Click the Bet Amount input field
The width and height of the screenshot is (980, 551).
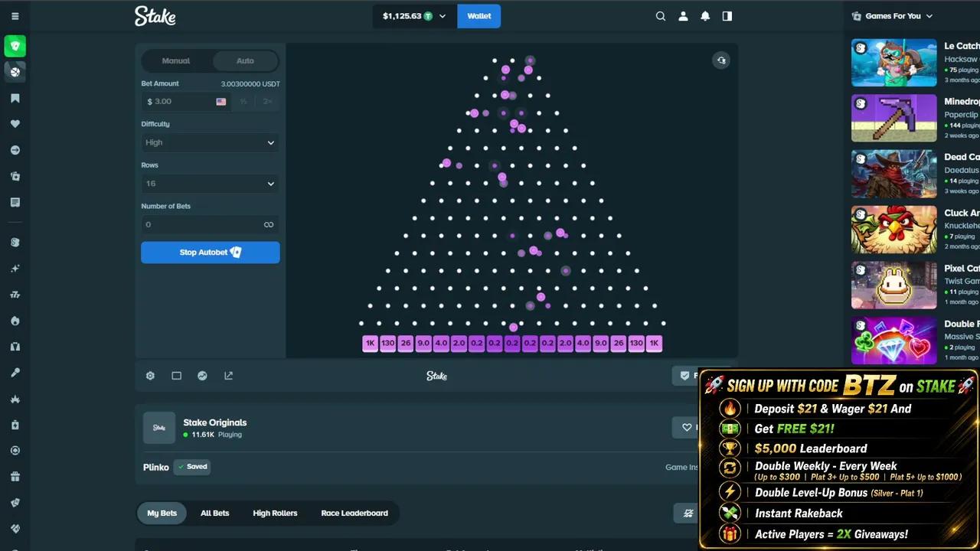click(x=187, y=102)
